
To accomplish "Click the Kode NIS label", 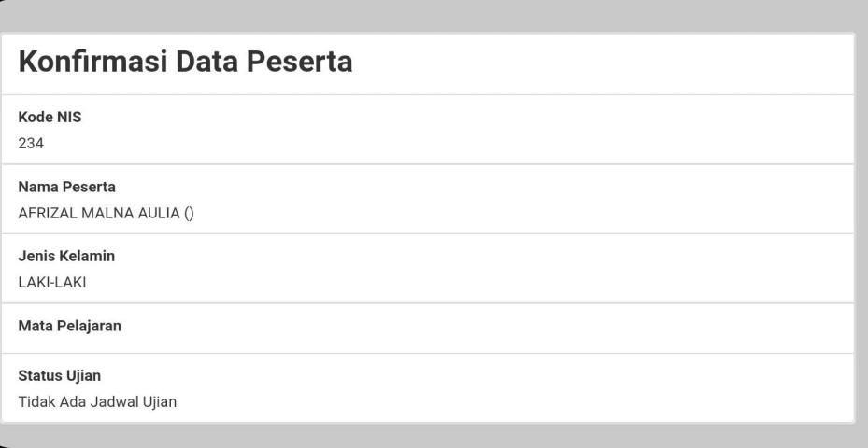I will click(x=50, y=119).
